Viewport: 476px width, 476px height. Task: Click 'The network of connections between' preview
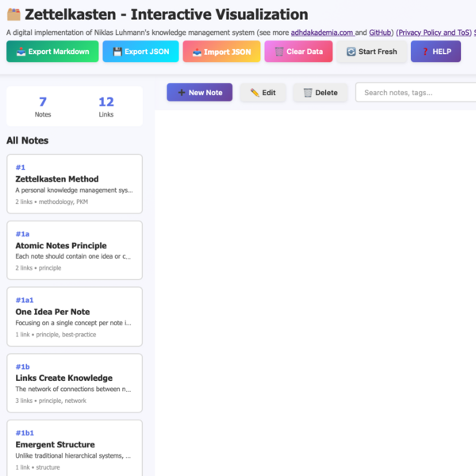click(x=73, y=389)
